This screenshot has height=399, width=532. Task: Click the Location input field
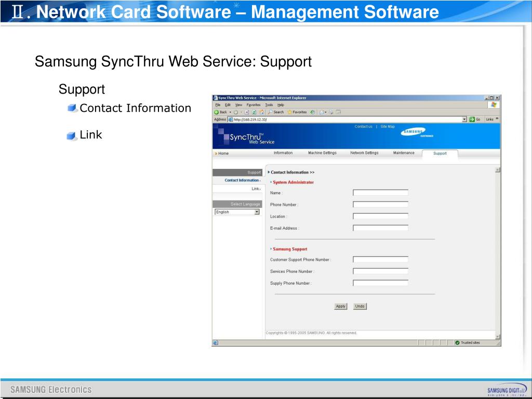pyautogui.click(x=380, y=217)
